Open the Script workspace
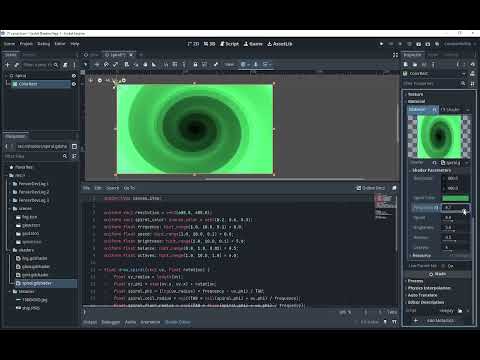Image resolution: width=480 pixels, height=360 pixels. click(x=229, y=44)
